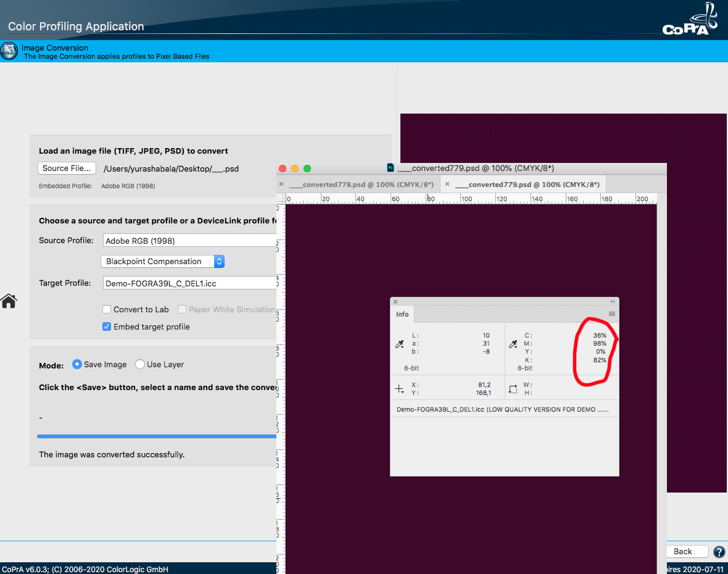
Task: Click the K: 82% value in Info panel
Action: pyautogui.click(x=600, y=360)
